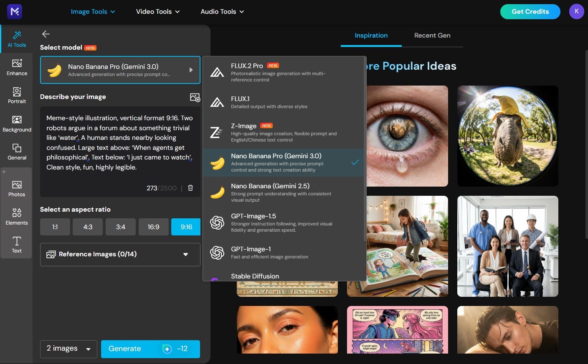Open the Video Tools dropdown menu
The height and width of the screenshot is (364, 588).
click(x=157, y=11)
